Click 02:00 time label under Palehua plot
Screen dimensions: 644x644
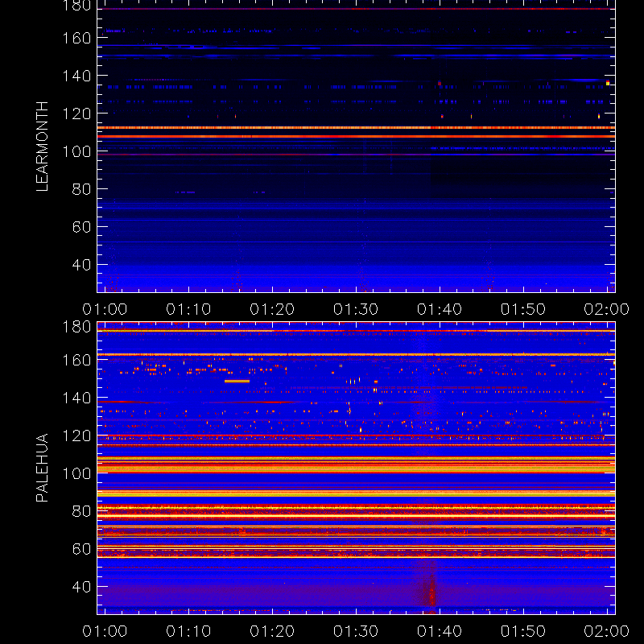coord(607,631)
